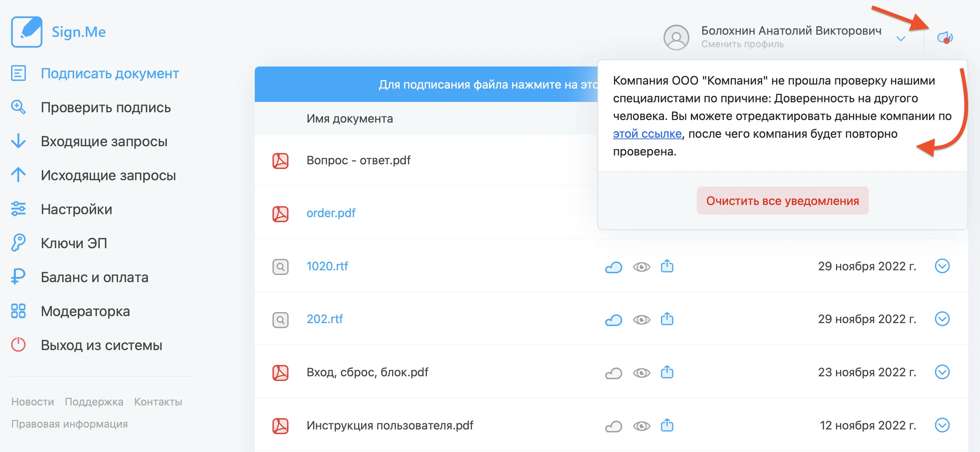This screenshot has width=980, height=452.
Task: Open the 1020.rtf document link
Action: pos(327,266)
